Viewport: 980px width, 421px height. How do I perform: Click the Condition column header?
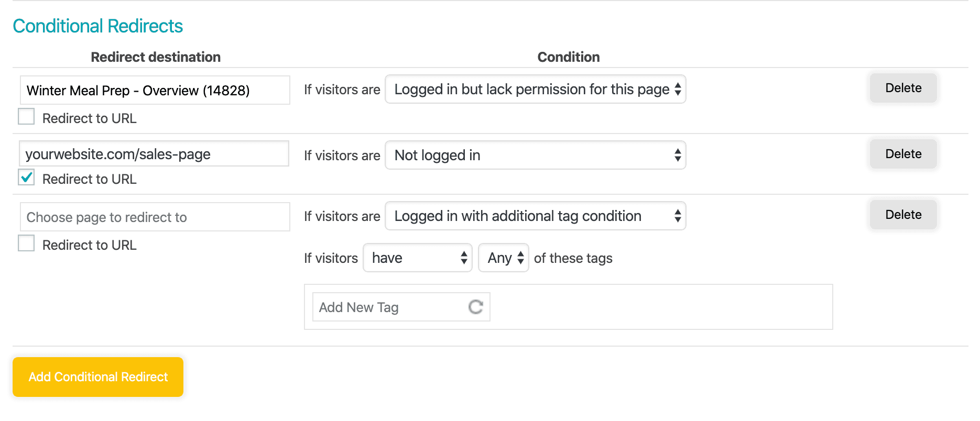pyautogui.click(x=569, y=57)
